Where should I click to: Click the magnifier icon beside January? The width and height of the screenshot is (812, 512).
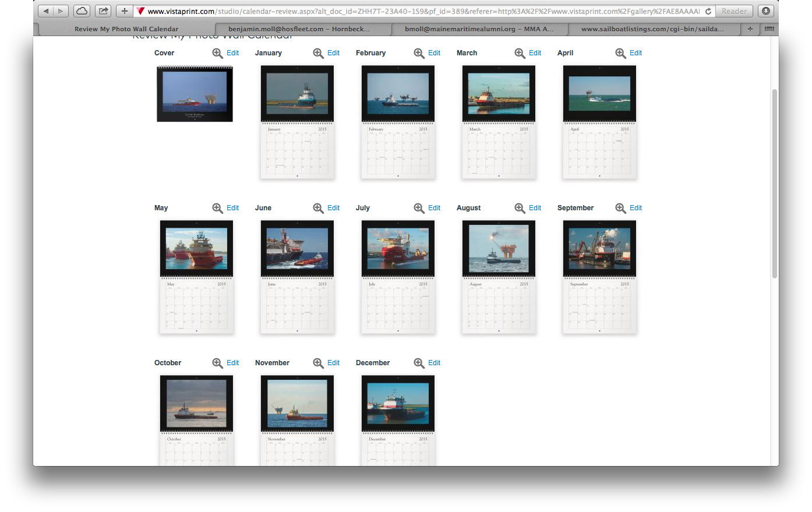coord(318,53)
